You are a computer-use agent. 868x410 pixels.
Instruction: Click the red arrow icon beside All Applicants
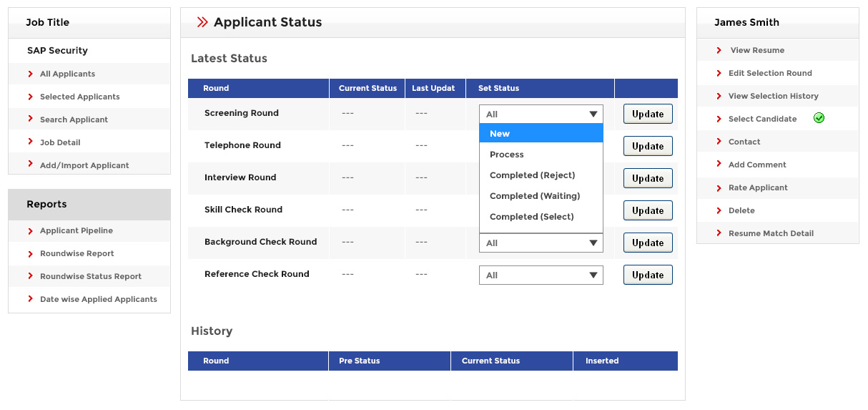(31, 74)
